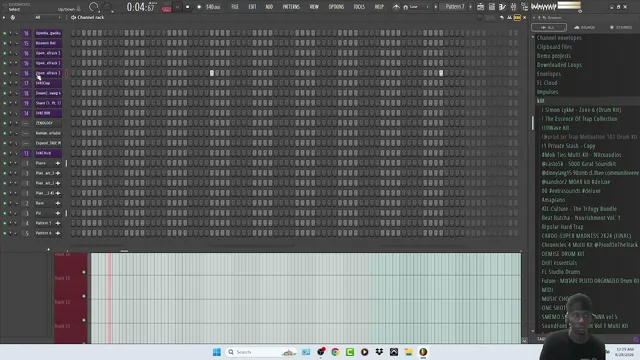Open the Line snap dropdown
Screen dimensions: 640x360
419,7
